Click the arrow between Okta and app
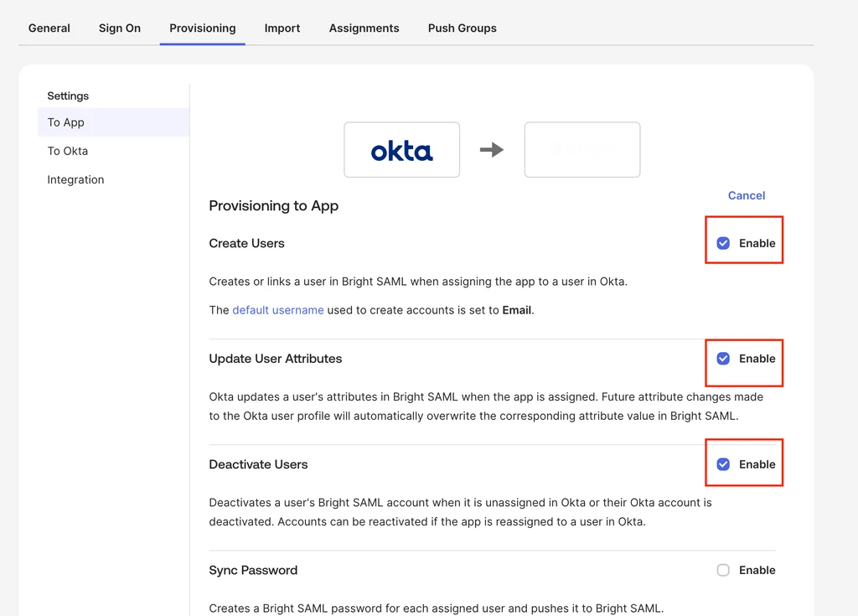 [491, 149]
